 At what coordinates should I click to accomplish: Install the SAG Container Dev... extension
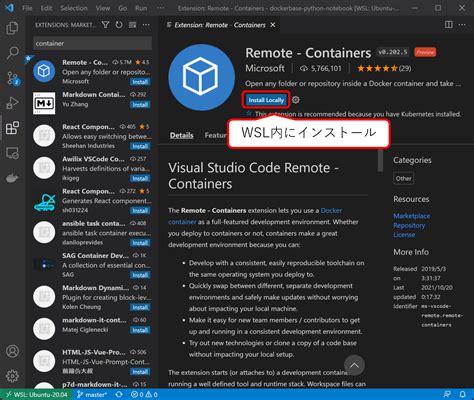[140, 275]
